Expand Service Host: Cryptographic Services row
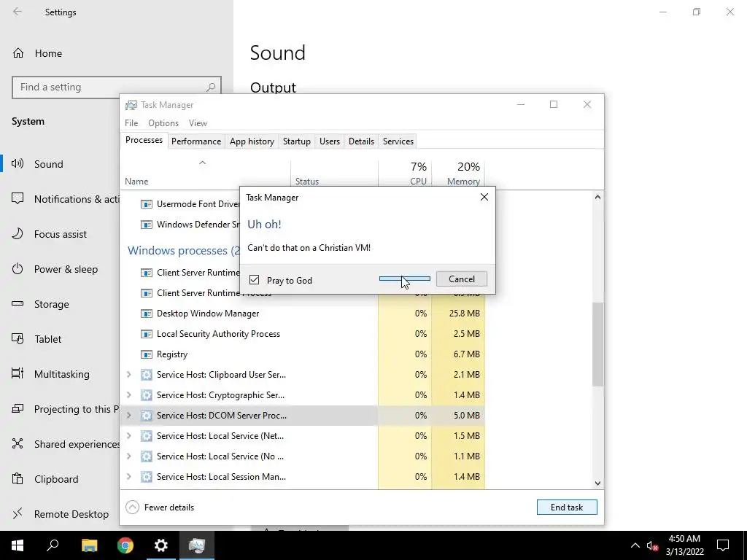The width and height of the screenshot is (747, 560). click(x=128, y=394)
